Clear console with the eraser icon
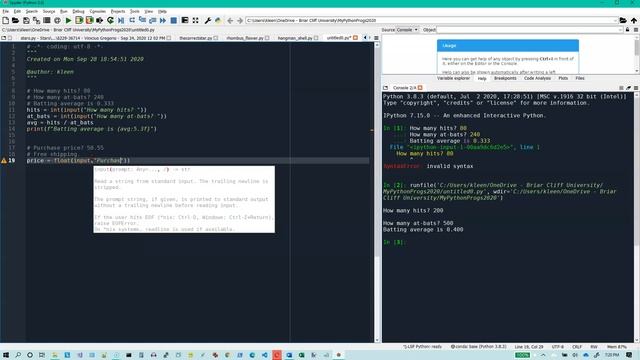Screen dimensions: 640x360 coord(629,88)
